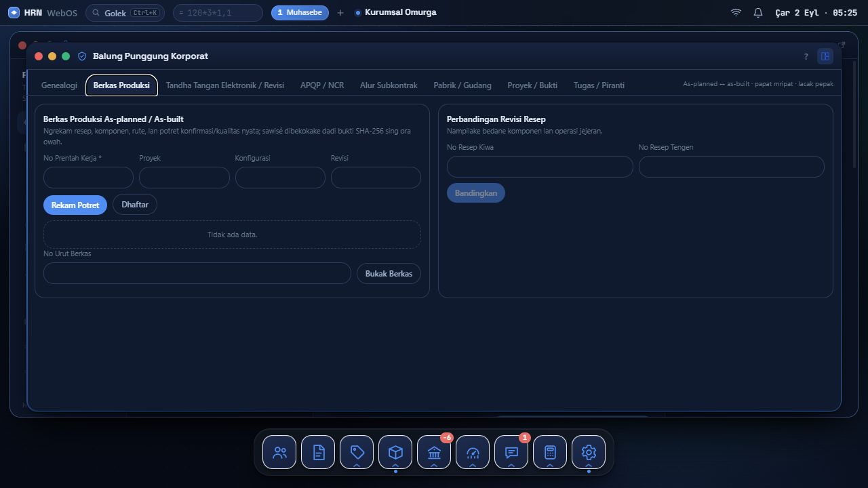Click the HRN logo icon
This screenshot has height=488, width=868.
[14, 13]
